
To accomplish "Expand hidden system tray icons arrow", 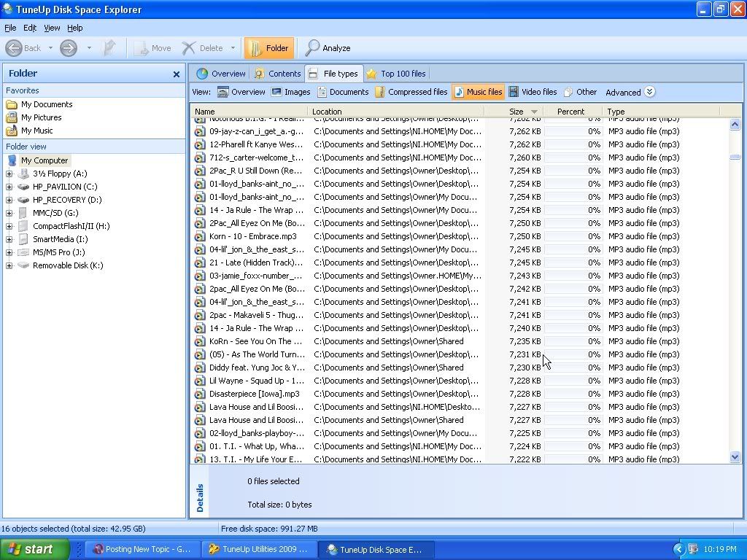I will 678,550.
